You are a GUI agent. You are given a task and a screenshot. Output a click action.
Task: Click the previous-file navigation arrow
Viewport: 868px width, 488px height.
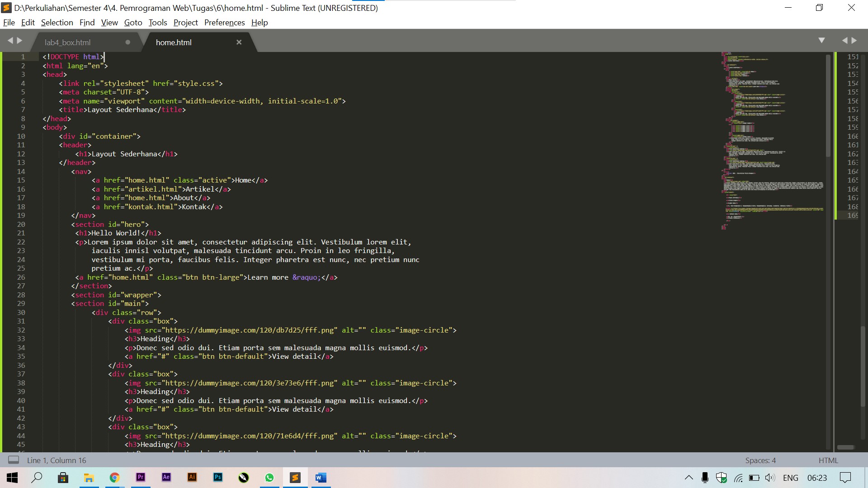[x=10, y=40]
